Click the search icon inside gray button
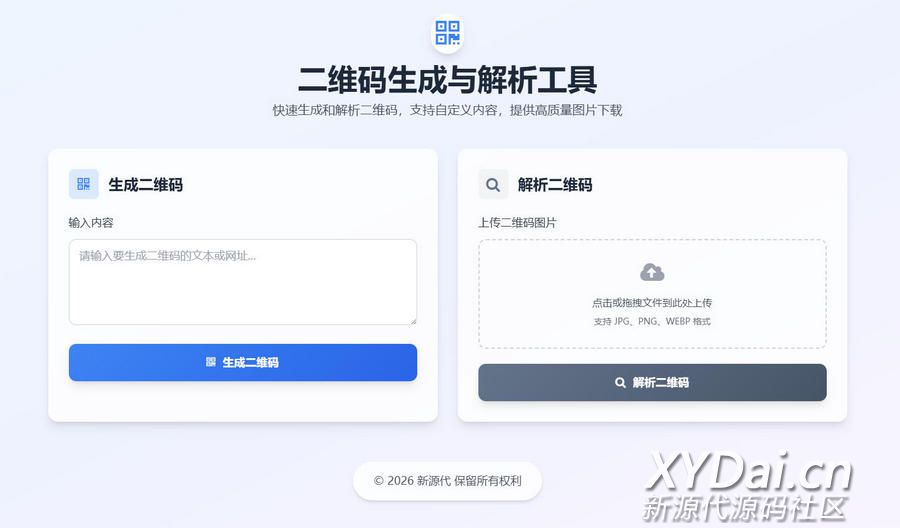The image size is (900, 528). [620, 382]
